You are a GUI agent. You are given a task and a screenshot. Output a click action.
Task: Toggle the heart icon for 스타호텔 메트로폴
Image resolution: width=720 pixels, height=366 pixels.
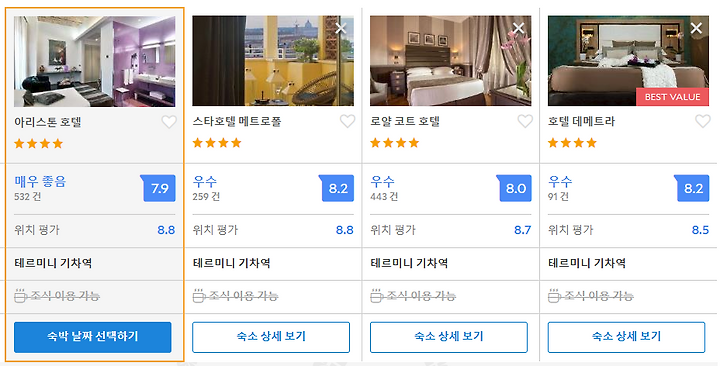pos(347,121)
